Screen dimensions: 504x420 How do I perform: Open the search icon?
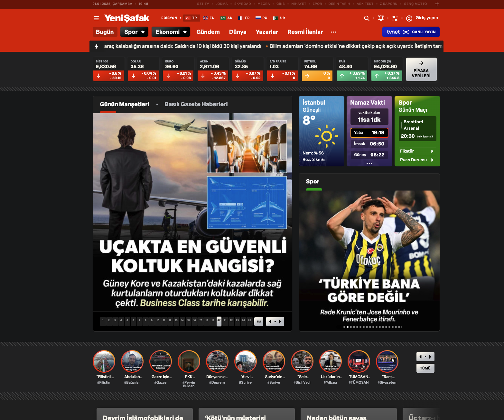pyautogui.click(x=367, y=18)
